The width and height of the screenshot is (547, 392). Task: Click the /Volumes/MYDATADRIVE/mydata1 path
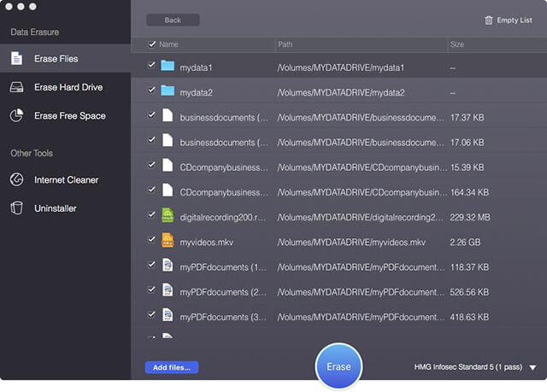coord(340,67)
